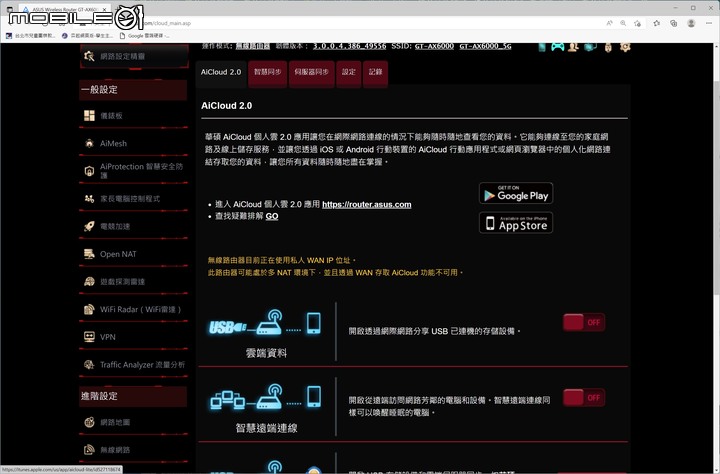Select the AiCloud 2.0 tab

(x=221, y=72)
